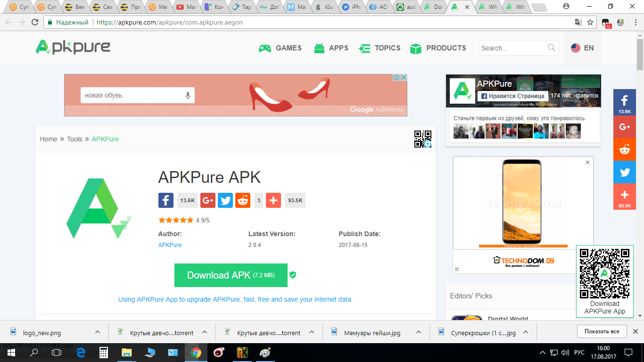Click the volume icon in the system tray

(x=565, y=353)
